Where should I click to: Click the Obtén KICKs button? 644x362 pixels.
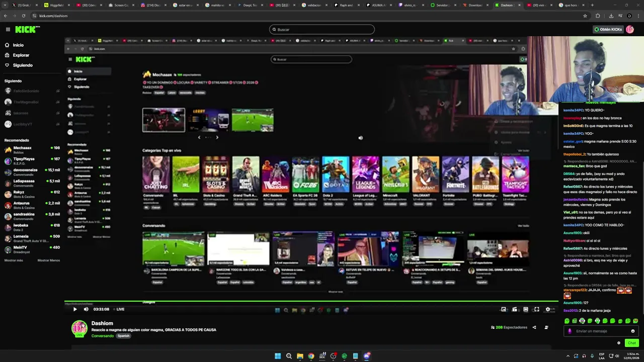[608, 30]
